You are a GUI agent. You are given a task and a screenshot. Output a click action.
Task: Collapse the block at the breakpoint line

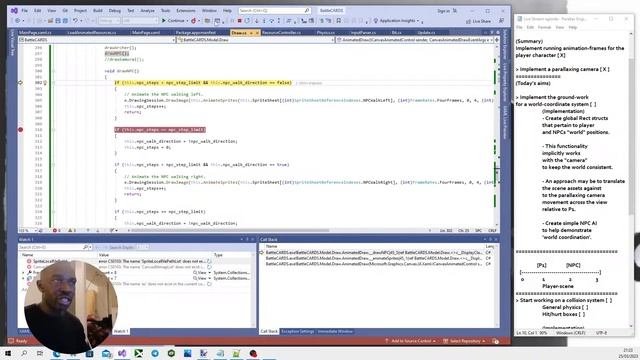tap(53, 130)
